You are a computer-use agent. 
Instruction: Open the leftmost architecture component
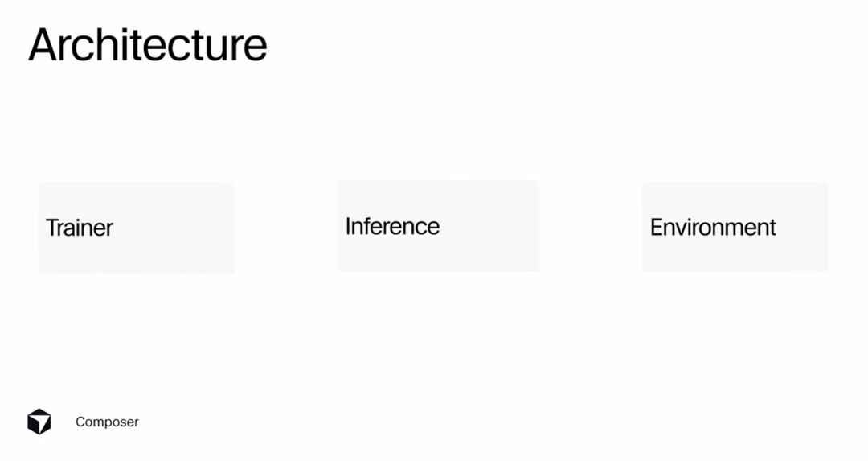click(x=136, y=228)
